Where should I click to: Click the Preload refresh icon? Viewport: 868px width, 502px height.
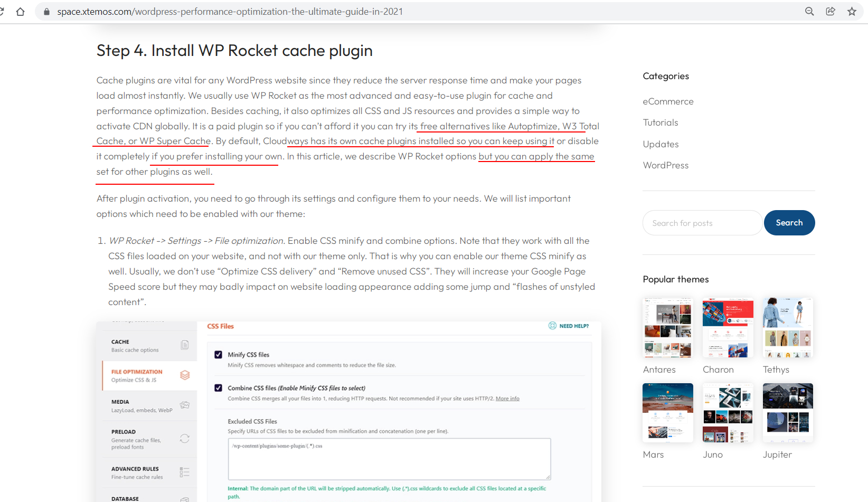click(185, 438)
